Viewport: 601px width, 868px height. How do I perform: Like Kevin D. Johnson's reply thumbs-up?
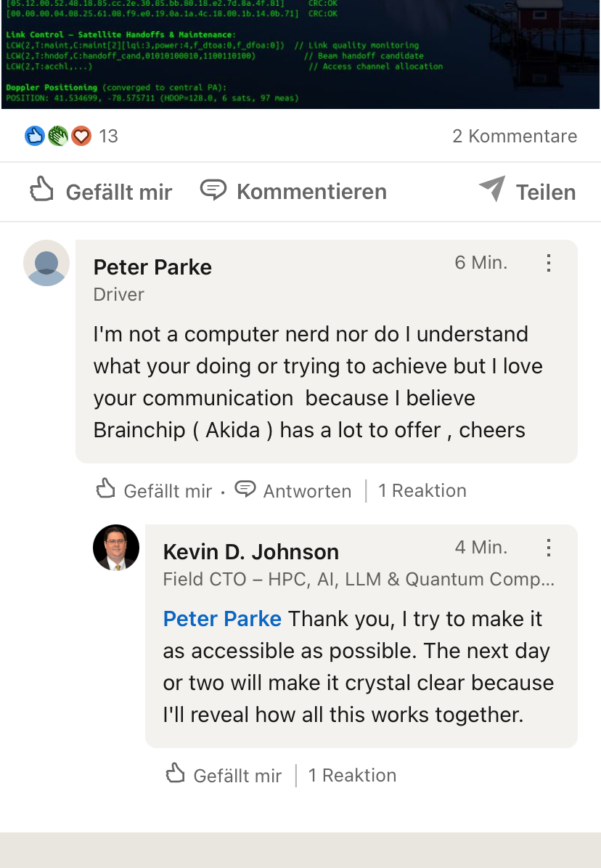pos(176,774)
